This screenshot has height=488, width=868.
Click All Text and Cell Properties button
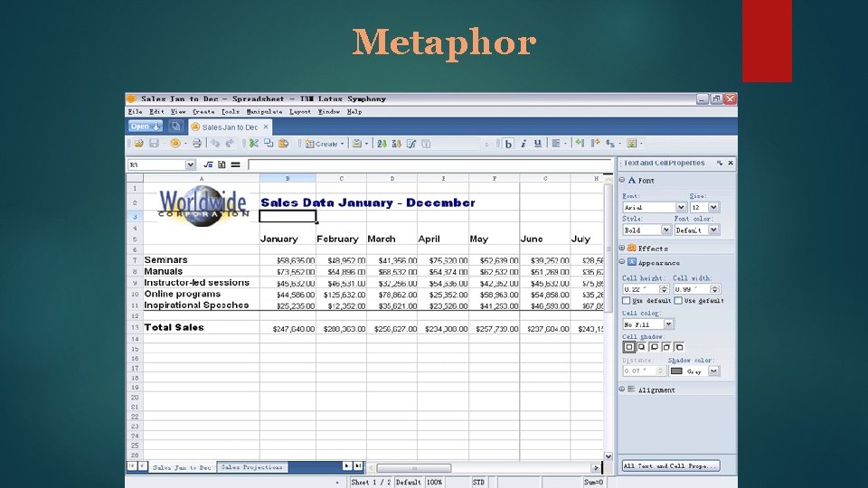pyautogui.click(x=670, y=466)
